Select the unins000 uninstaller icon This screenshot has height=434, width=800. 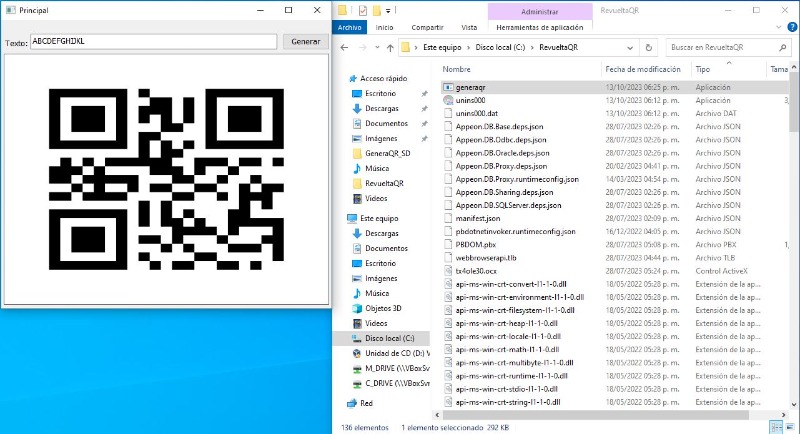(x=447, y=101)
